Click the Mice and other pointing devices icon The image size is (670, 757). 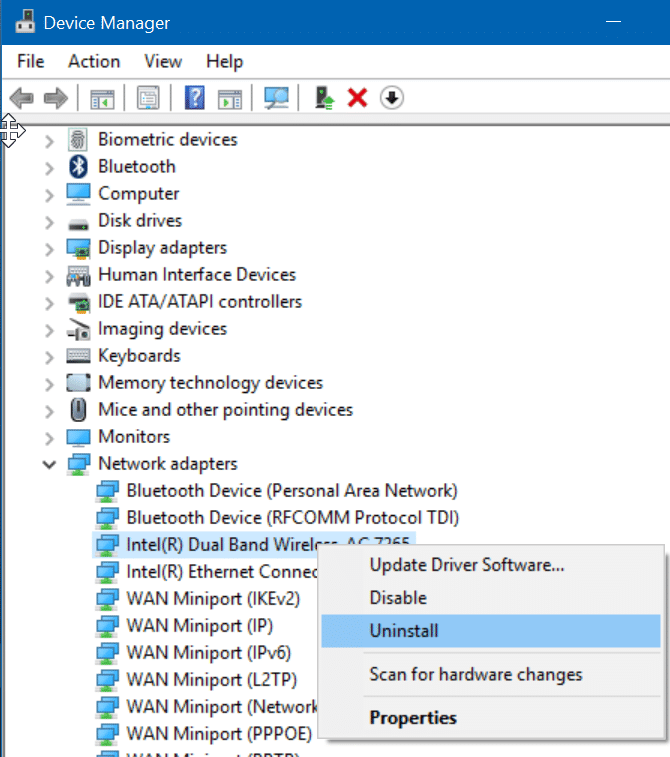click(78, 410)
